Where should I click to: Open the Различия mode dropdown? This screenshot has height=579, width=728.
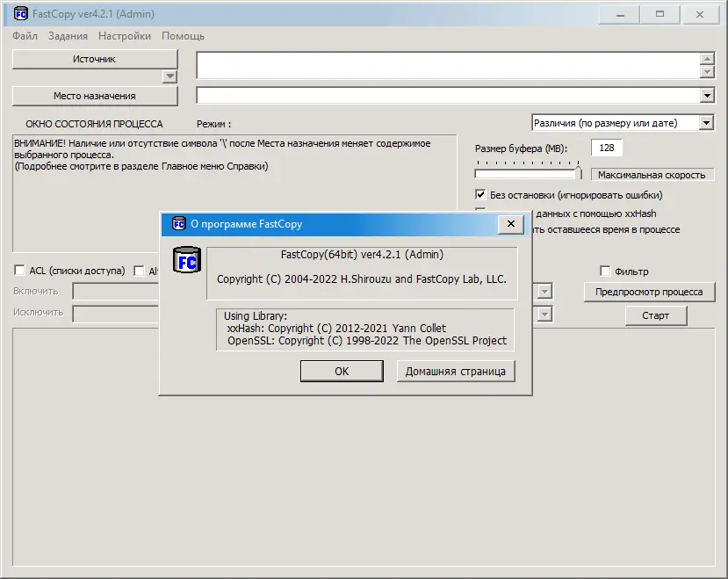click(622, 123)
